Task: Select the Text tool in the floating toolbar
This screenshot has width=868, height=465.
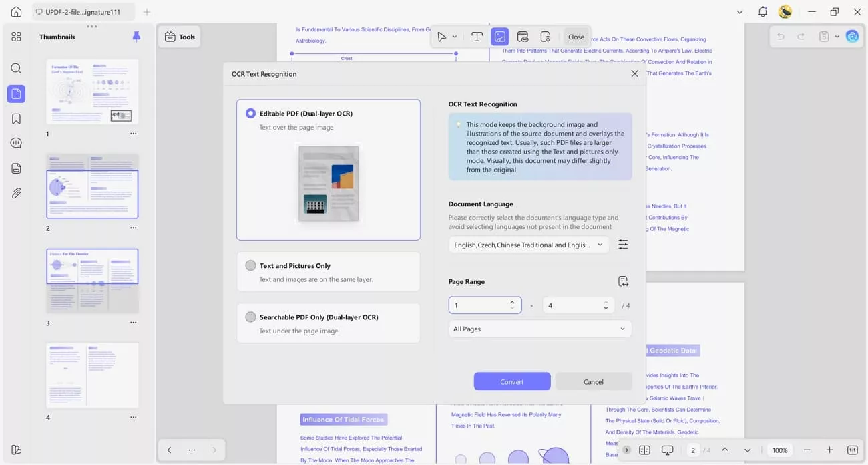Action: [x=477, y=37]
